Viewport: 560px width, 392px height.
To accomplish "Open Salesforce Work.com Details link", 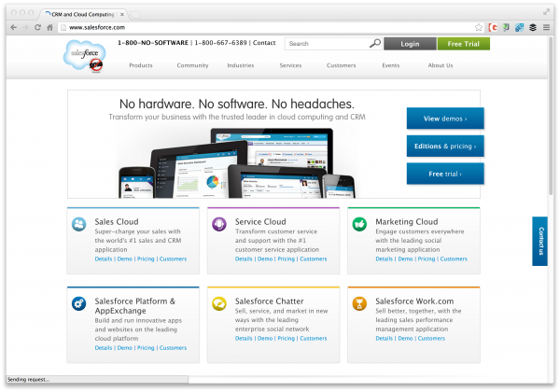I will pyautogui.click(x=385, y=338).
